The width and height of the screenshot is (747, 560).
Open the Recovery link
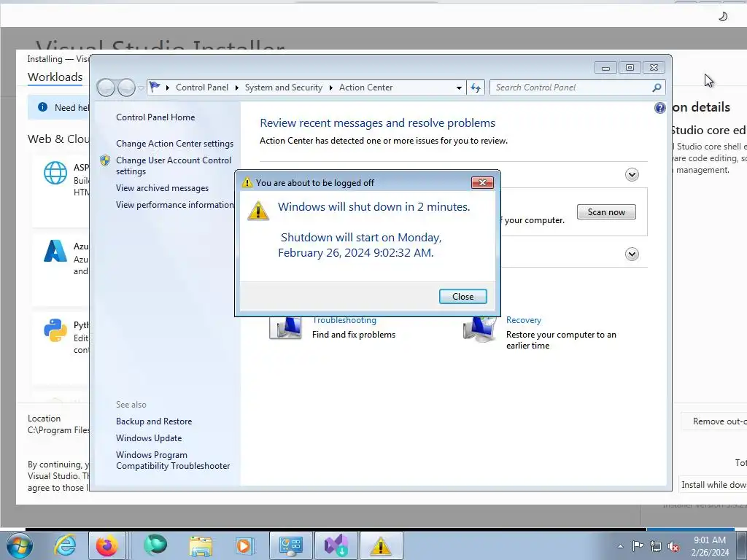coord(524,320)
